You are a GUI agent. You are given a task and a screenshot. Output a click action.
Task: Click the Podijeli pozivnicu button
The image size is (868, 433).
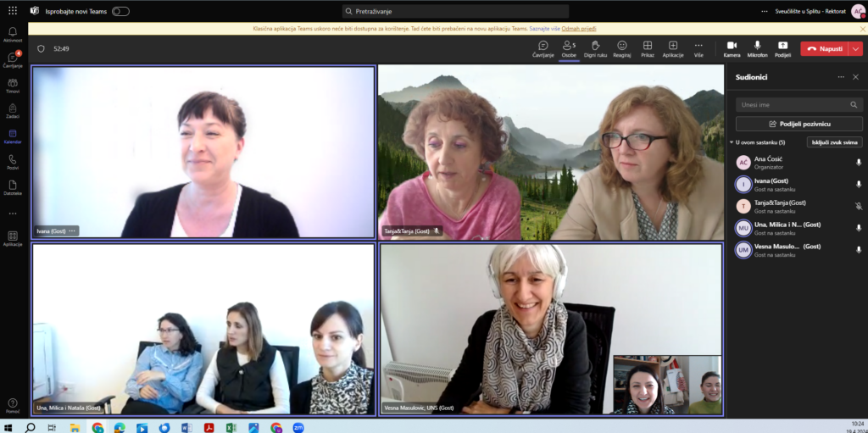click(798, 124)
